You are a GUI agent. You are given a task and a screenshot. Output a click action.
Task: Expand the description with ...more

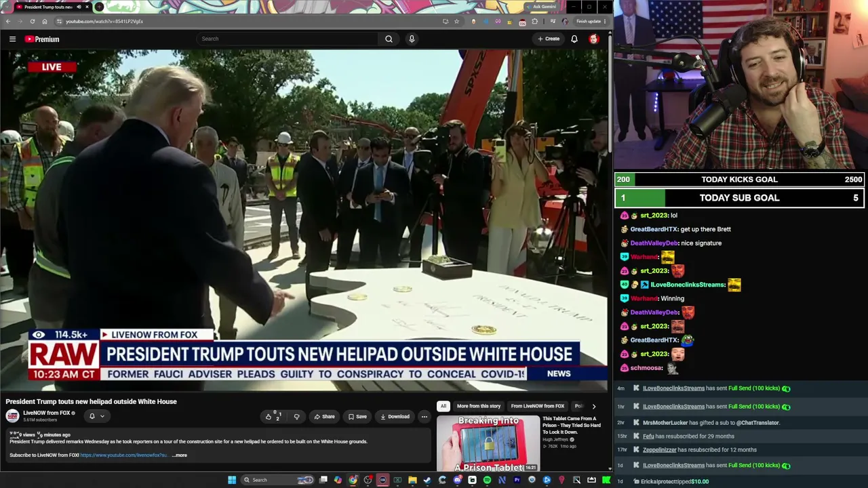point(180,455)
